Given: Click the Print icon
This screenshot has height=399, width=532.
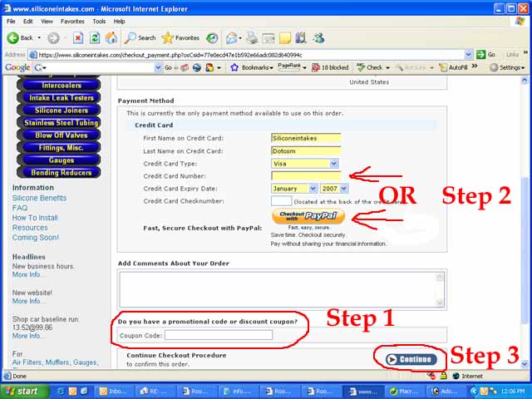Looking at the screenshot, I should pyautogui.click(x=252, y=37).
